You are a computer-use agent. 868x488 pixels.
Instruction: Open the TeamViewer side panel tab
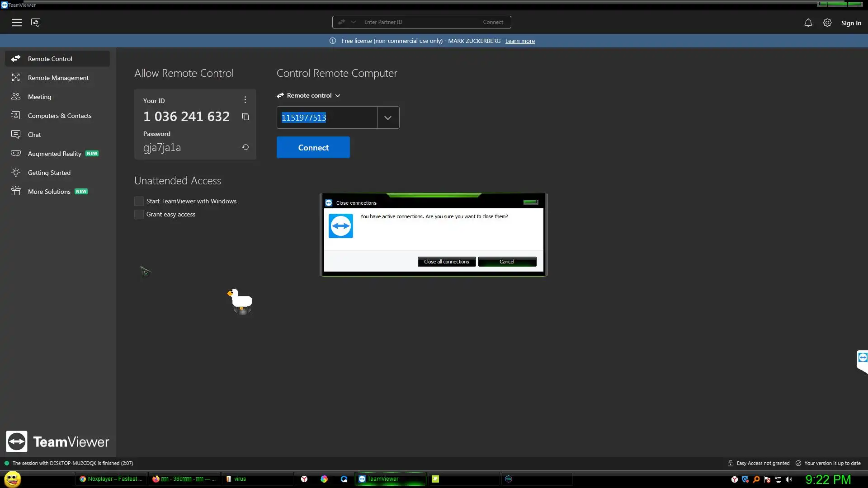tap(862, 358)
